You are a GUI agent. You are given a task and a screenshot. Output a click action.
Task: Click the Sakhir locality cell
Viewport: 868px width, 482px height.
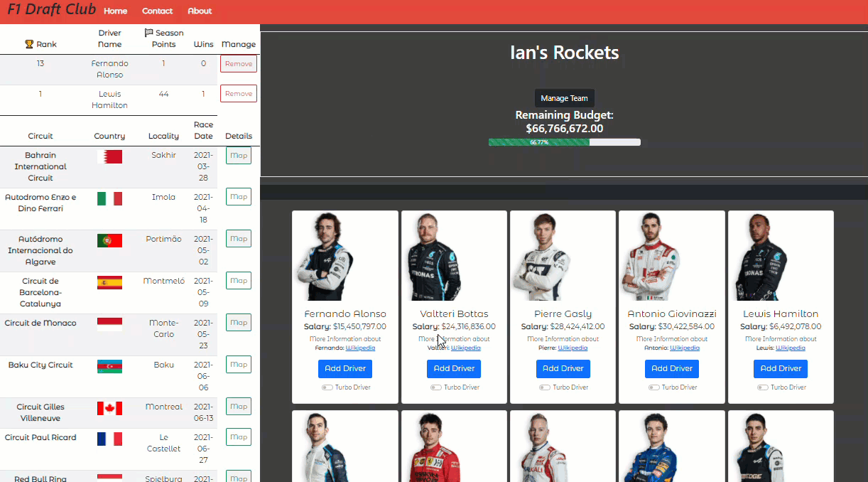tap(164, 155)
